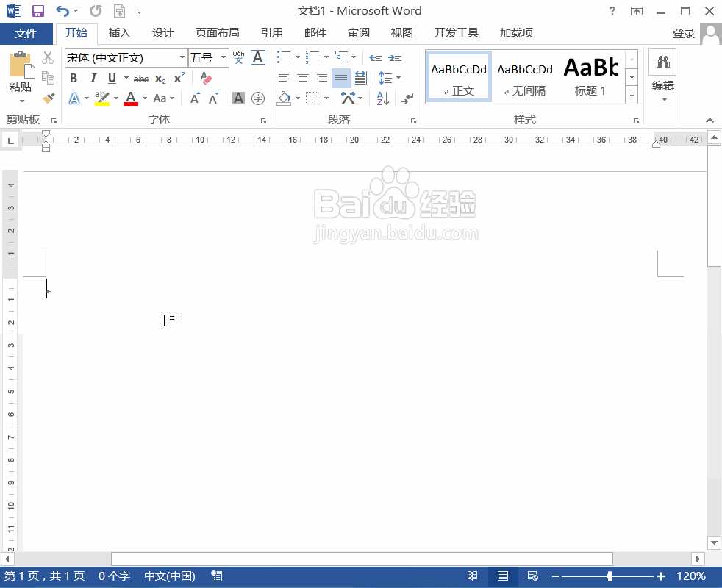This screenshot has height=588, width=722.
Task: Undo the last action
Action: click(62, 10)
